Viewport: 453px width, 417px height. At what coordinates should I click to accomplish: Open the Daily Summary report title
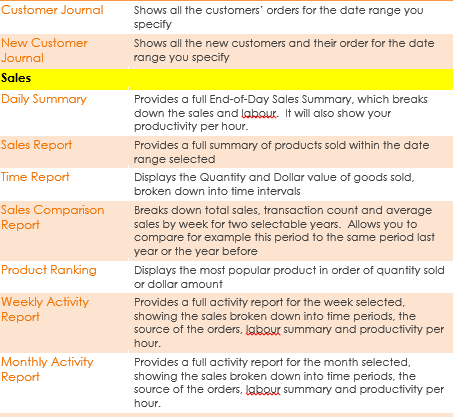click(44, 99)
